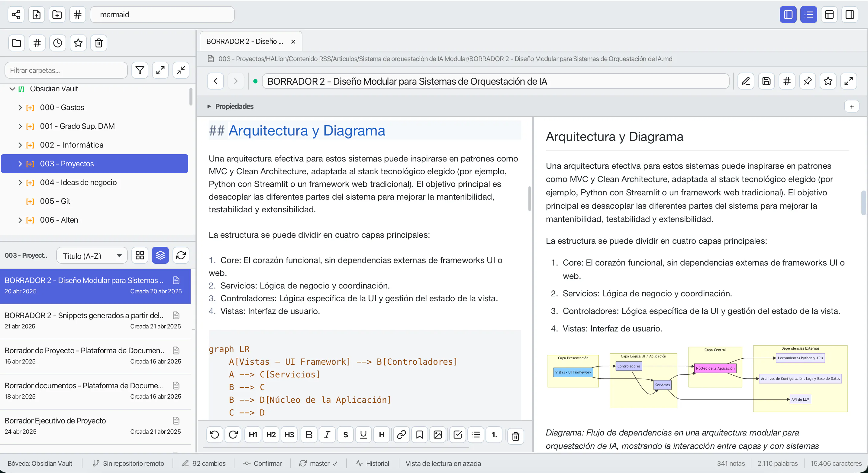Image resolution: width=868 pixels, height=473 pixels.
Task: Click the edit pencil icon in note header
Action: [x=746, y=81]
